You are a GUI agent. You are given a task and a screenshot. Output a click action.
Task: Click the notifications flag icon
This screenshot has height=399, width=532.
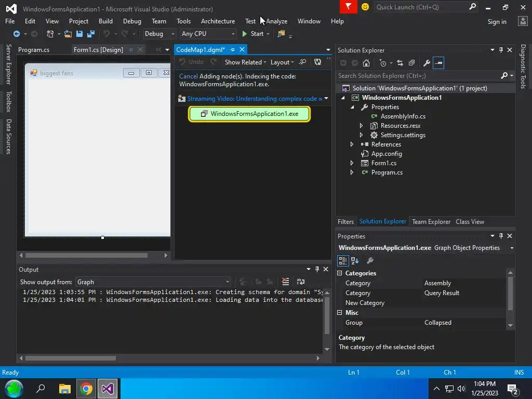click(349, 7)
